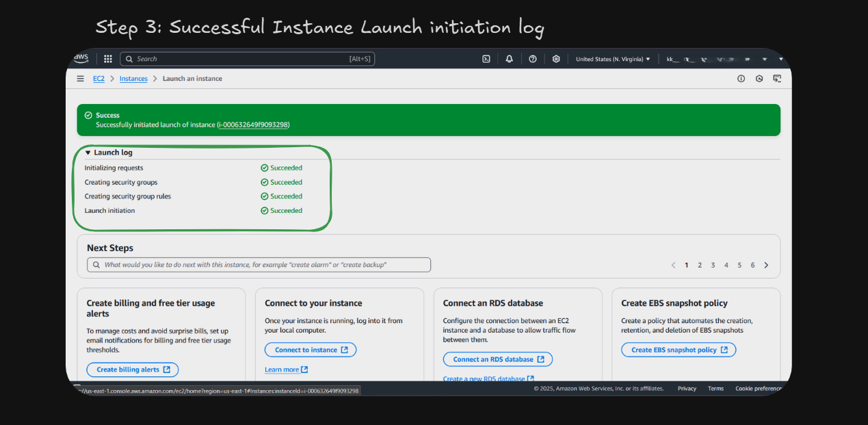Select page 5 of next steps

point(739,265)
